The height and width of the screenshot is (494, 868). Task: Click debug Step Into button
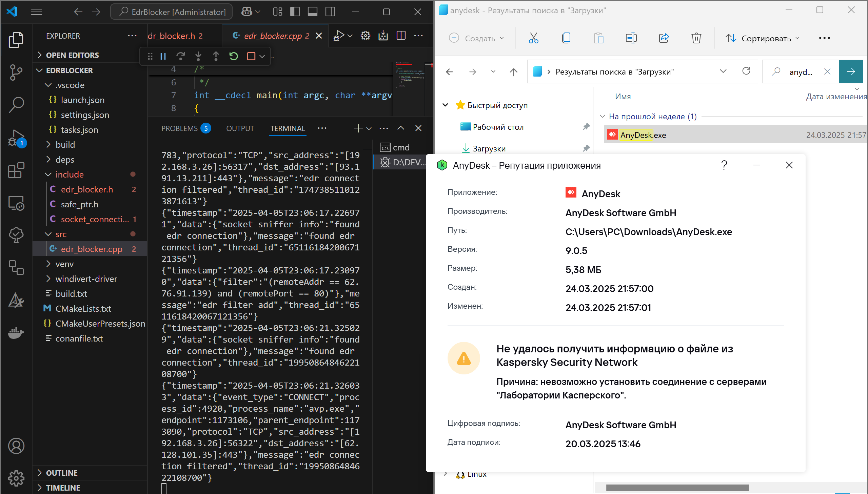[198, 56]
